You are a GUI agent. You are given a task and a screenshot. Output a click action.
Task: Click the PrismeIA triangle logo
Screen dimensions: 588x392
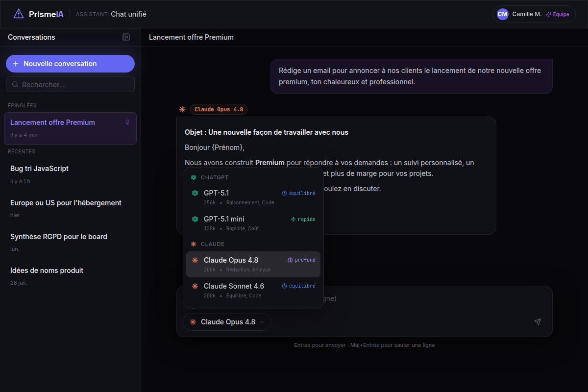[19, 14]
